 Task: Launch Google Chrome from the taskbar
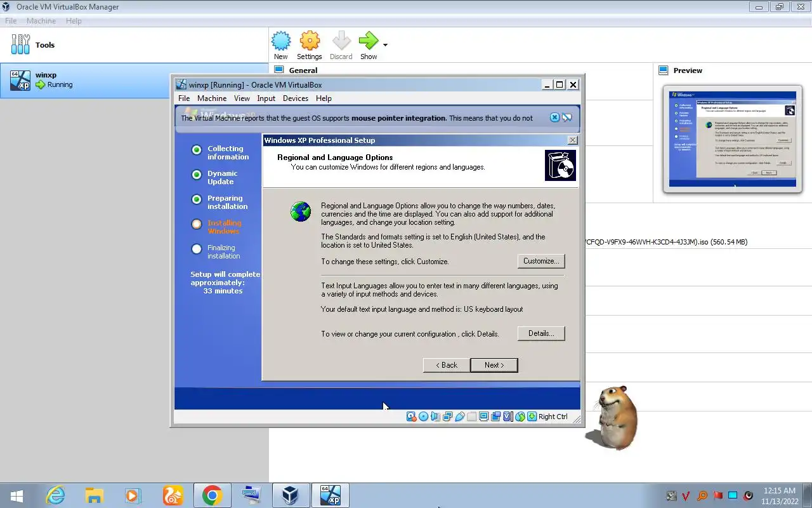tap(212, 495)
